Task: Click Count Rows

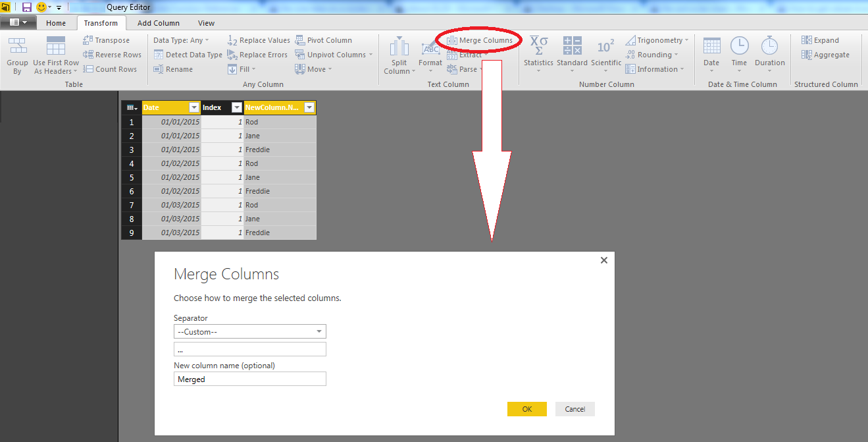Action: (x=110, y=69)
